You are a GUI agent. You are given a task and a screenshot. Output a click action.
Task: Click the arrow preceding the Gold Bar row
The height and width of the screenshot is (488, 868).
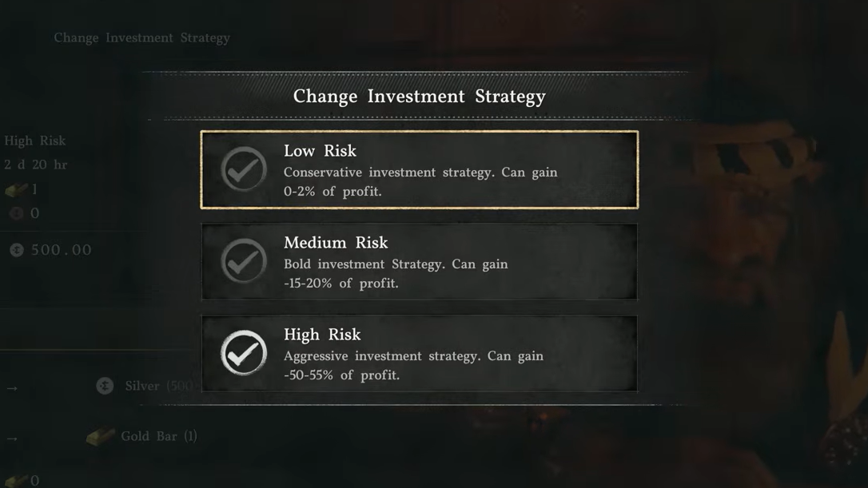click(x=12, y=438)
